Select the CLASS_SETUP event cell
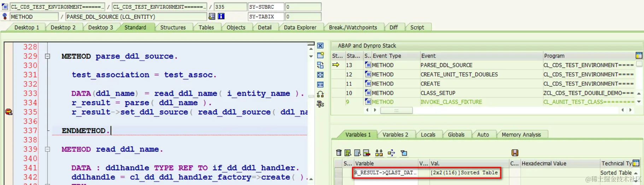The image size is (644, 185). click(481, 93)
